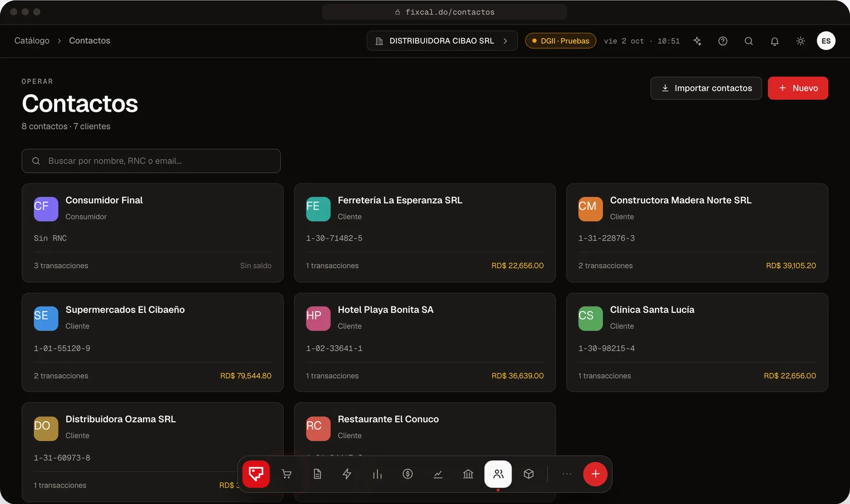Click the HP pink avatar
Image resolution: width=850 pixels, height=504 pixels.
point(318,319)
